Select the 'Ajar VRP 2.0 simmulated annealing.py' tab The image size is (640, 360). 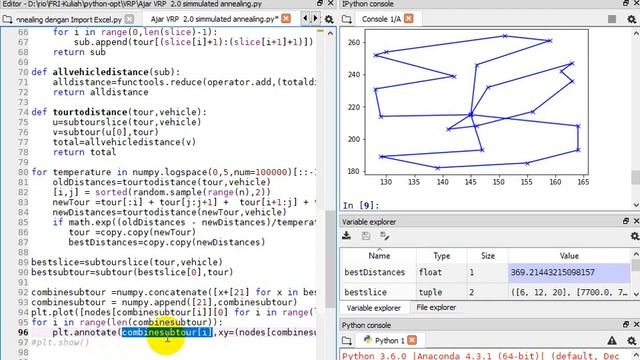click(x=214, y=19)
